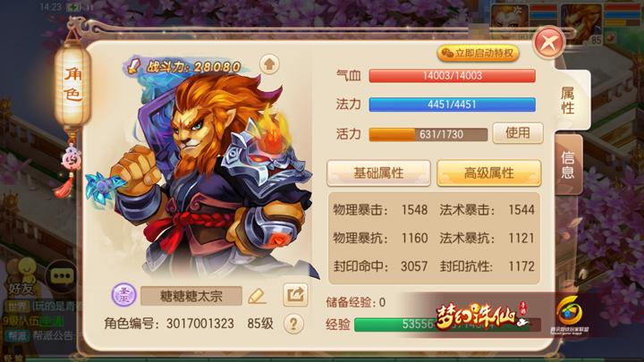Click the 使用 button next to vitality
The image size is (644, 362).
coord(518,133)
